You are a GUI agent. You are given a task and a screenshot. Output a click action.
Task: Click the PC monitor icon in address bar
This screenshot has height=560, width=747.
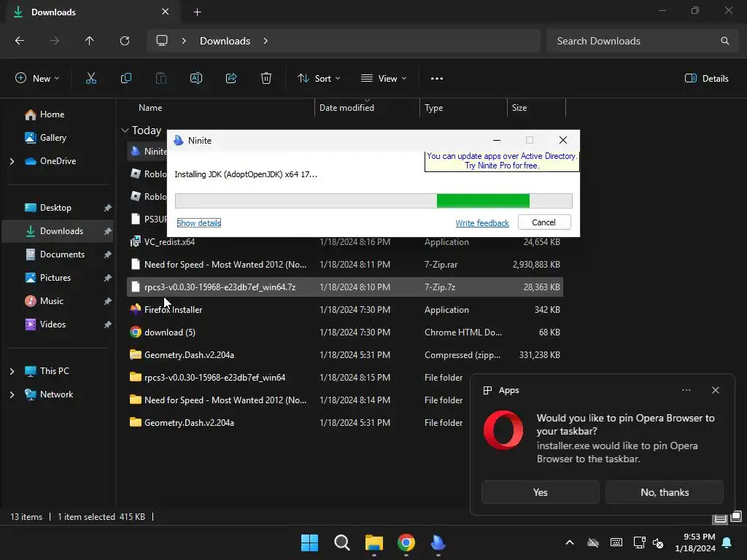click(162, 41)
